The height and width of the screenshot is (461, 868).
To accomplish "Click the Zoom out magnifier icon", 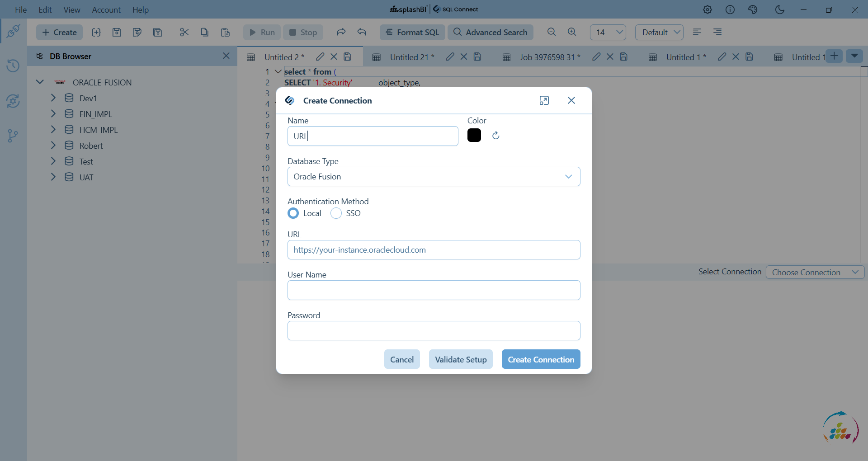I will pyautogui.click(x=552, y=32).
